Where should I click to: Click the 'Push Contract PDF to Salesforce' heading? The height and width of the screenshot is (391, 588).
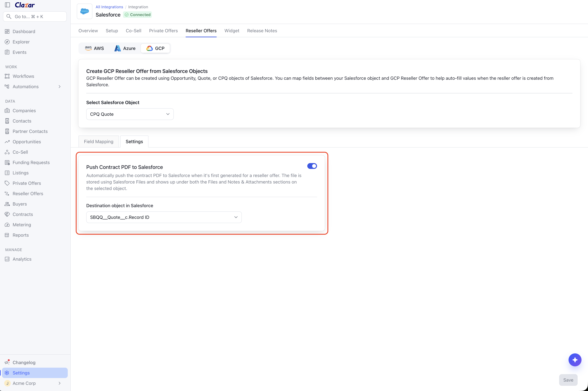pyautogui.click(x=125, y=167)
